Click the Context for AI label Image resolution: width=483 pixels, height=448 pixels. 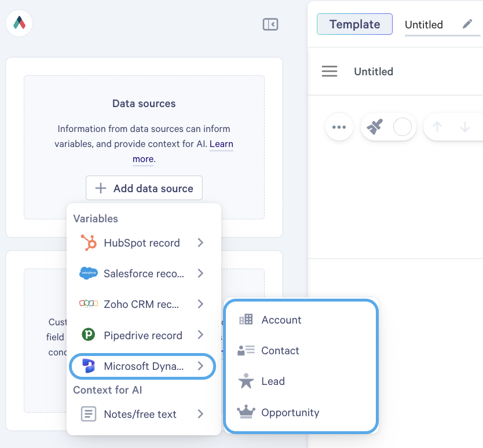[108, 390]
